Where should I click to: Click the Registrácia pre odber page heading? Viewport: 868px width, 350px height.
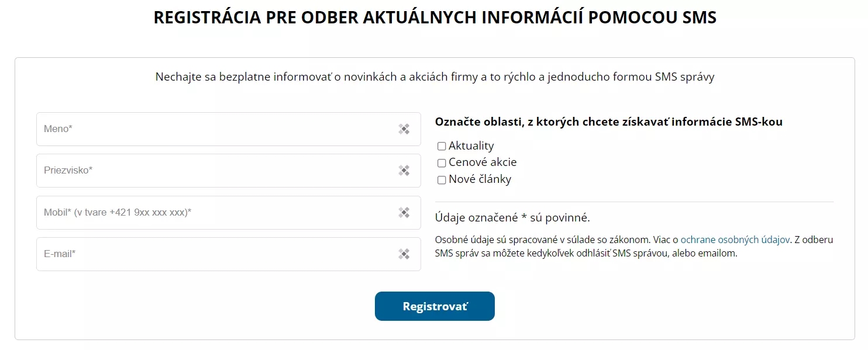click(x=435, y=18)
